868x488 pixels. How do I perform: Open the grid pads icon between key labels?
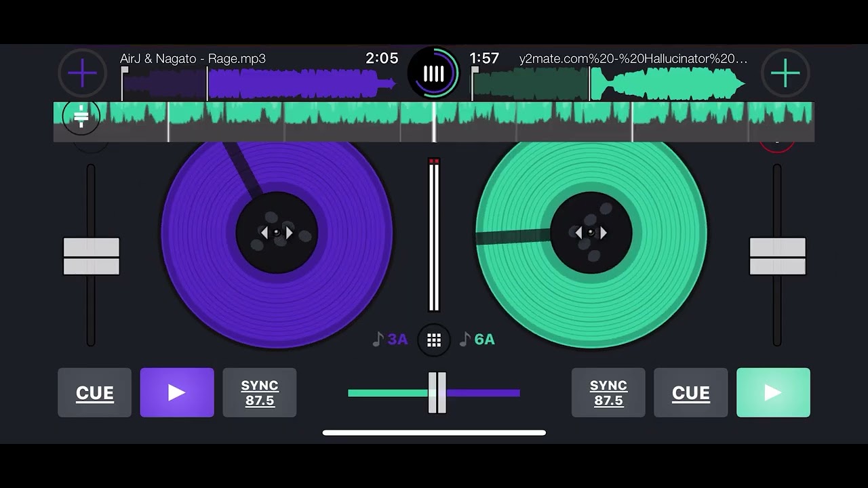point(434,340)
